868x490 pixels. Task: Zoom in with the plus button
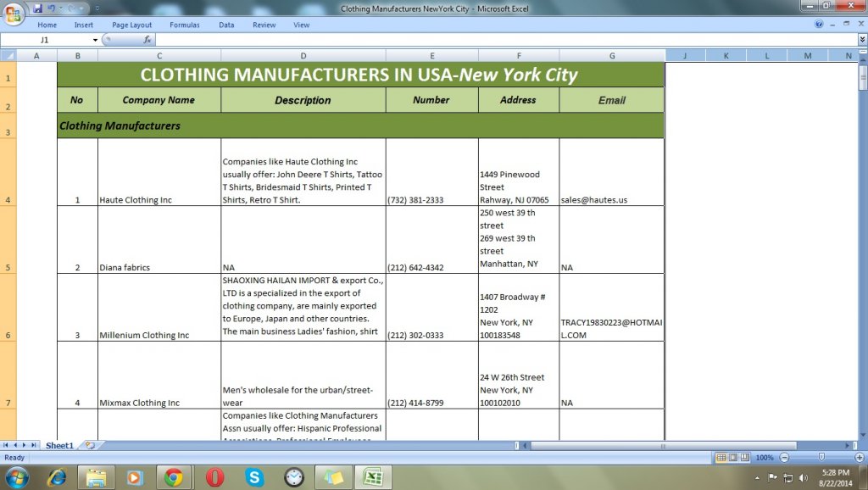pos(860,457)
